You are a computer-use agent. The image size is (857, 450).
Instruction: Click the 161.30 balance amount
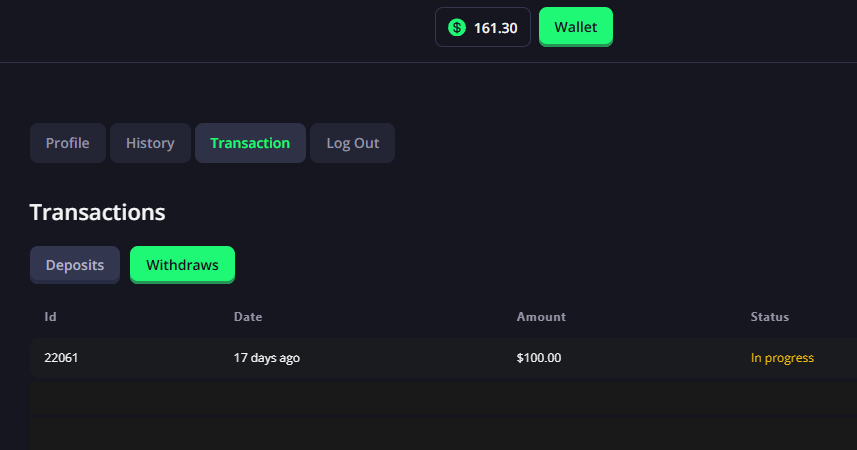tap(495, 28)
